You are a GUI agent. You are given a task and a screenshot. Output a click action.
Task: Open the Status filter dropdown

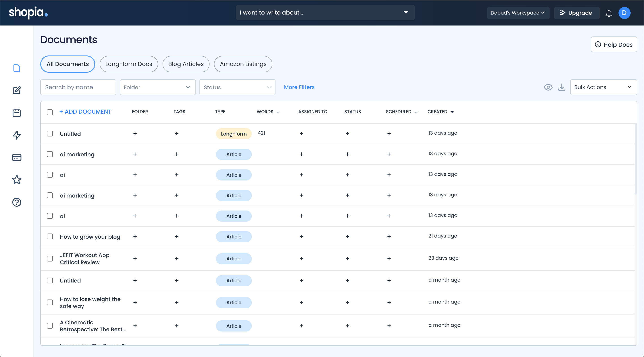point(237,87)
